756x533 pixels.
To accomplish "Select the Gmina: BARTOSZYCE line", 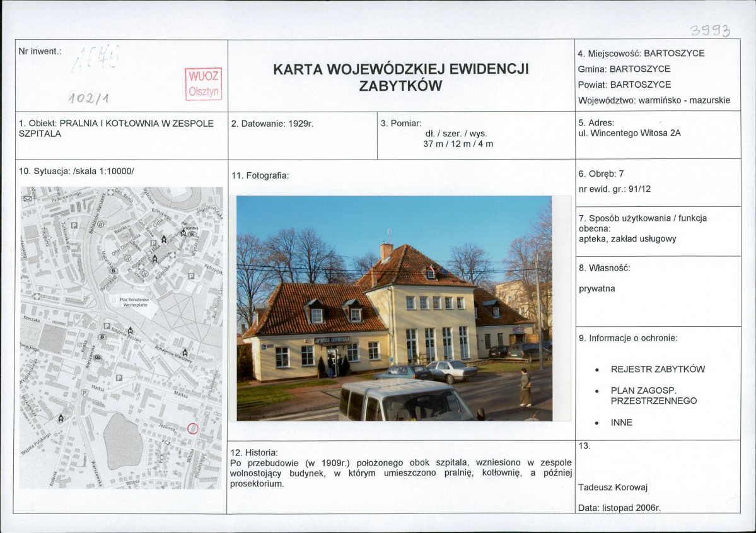I will (624, 69).
